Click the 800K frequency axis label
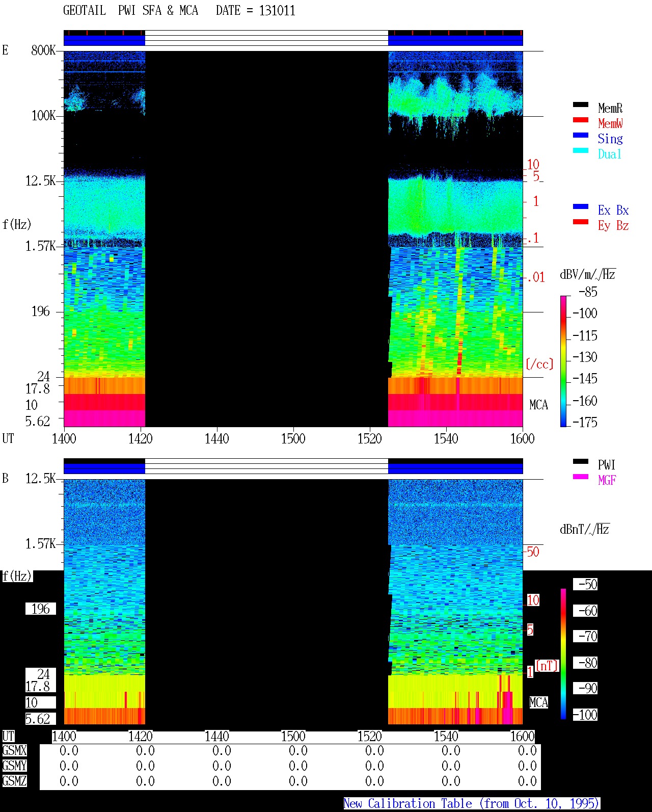This screenshot has height=812, width=652. point(43,50)
